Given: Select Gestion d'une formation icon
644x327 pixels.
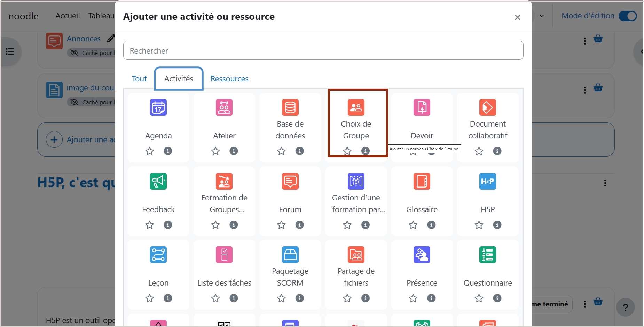Looking at the screenshot, I should pyautogui.click(x=356, y=181).
